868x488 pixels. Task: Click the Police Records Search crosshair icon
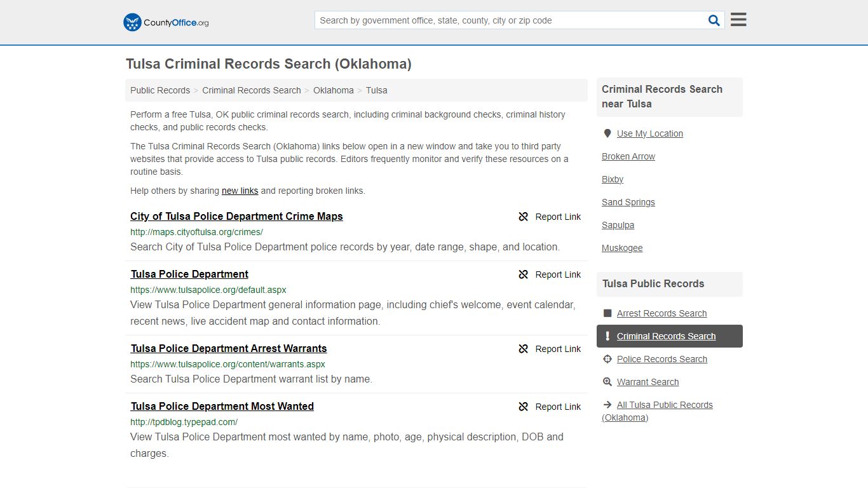coord(607,359)
